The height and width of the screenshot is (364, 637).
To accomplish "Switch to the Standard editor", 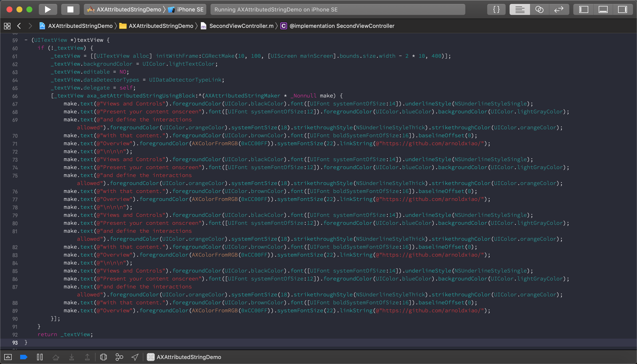I will click(x=519, y=9).
